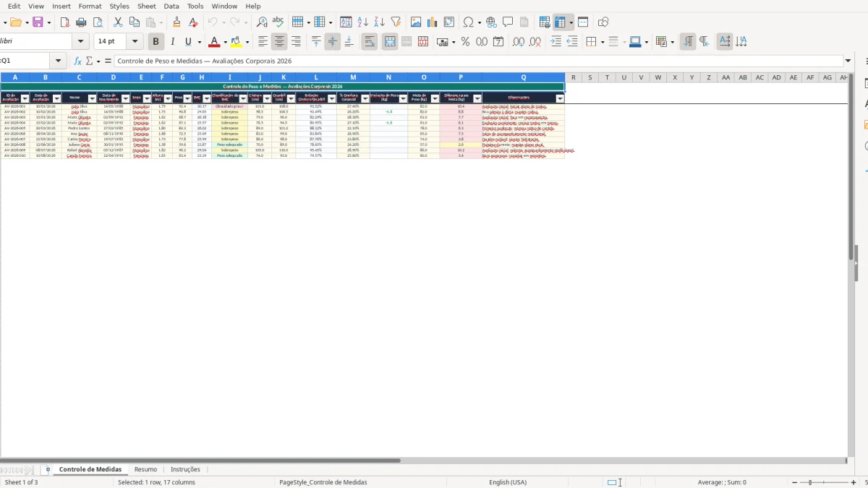
Task: Apply yellow background highlight color
Action: coord(237,42)
